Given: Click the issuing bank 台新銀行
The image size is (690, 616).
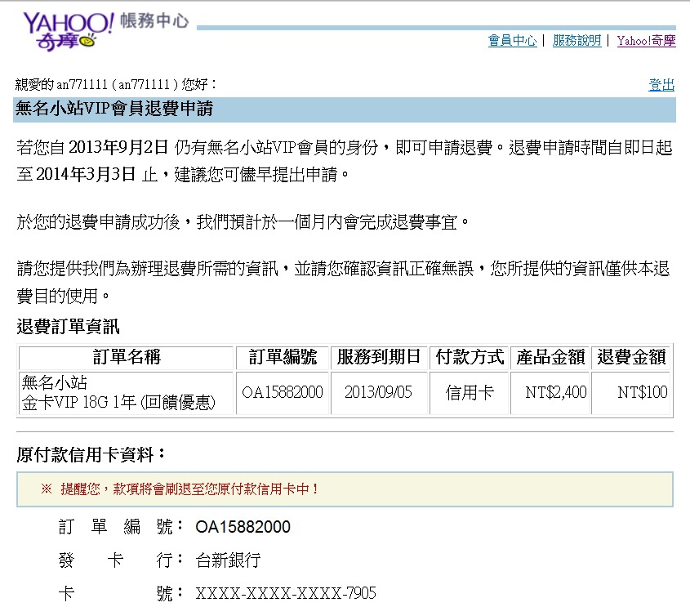Looking at the screenshot, I should point(229,560).
